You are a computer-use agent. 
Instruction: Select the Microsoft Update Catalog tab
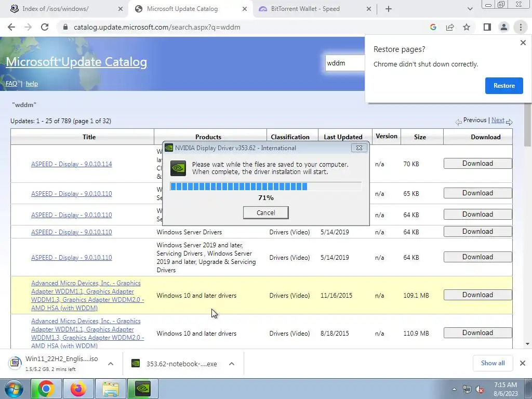click(182, 9)
